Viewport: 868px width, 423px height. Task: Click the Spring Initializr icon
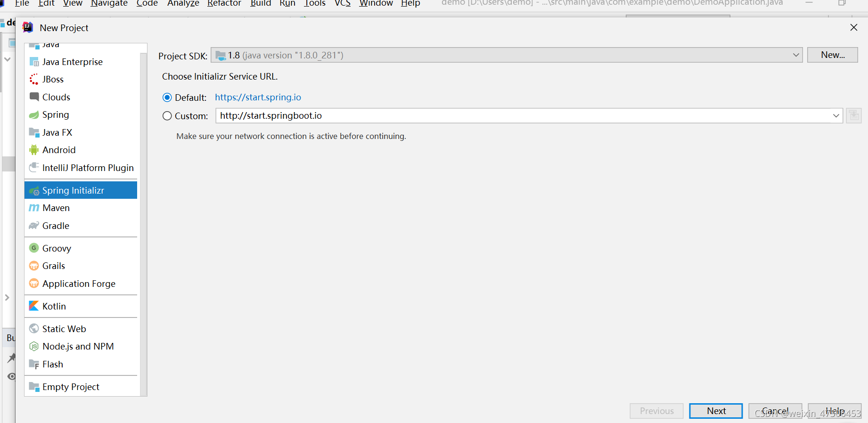click(34, 190)
